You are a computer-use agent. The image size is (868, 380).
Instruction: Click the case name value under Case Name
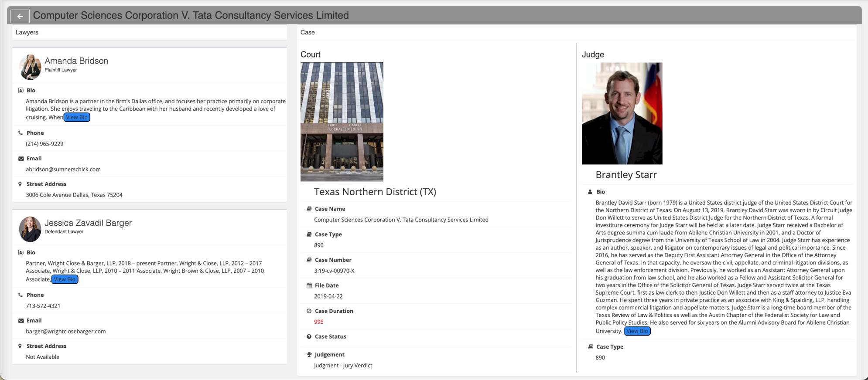pyautogui.click(x=401, y=220)
